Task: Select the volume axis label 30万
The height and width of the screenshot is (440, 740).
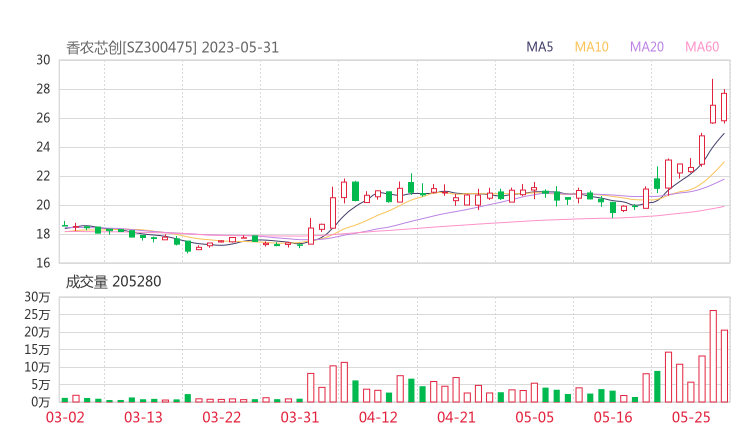Action: [x=37, y=297]
